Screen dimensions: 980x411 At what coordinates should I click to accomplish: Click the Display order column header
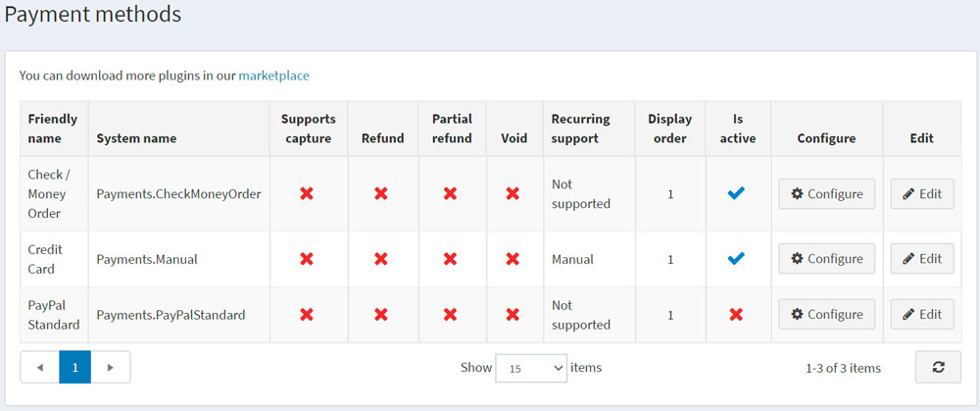pyautogui.click(x=669, y=128)
